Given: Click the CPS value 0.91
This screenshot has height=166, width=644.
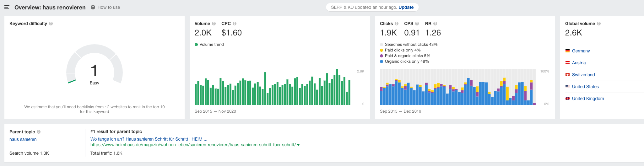Looking at the screenshot, I should click(412, 33).
